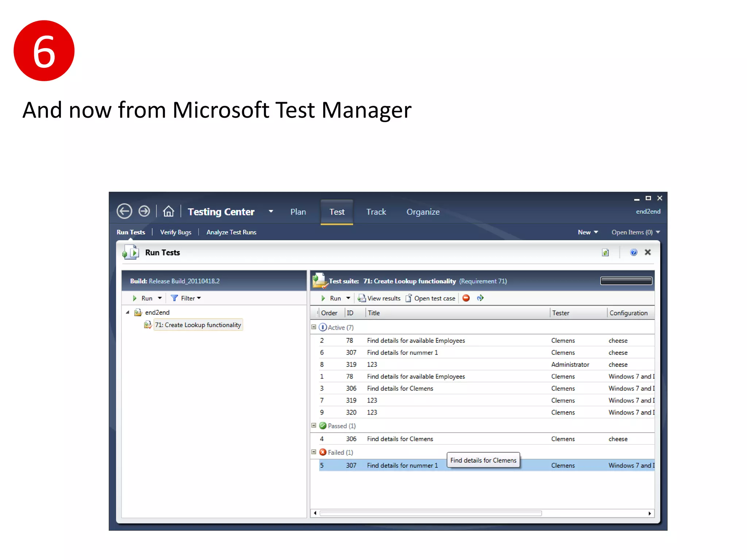Open the help icon in Run Tests
Viewport: 747px width, 560px height.
coord(634,252)
